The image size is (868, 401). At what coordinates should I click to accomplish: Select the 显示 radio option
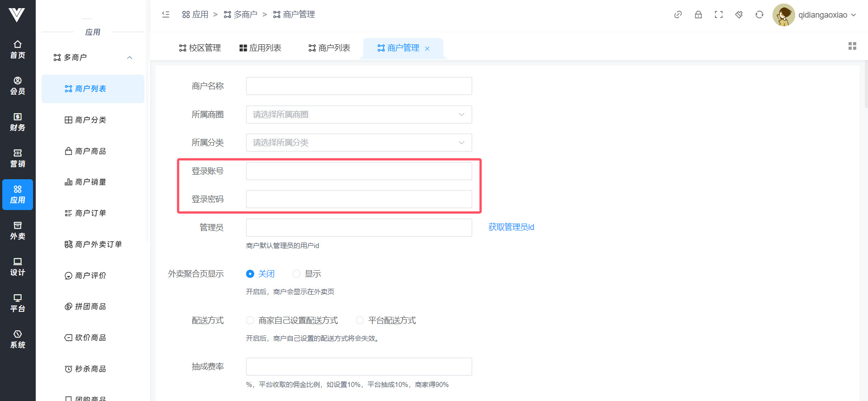[297, 274]
